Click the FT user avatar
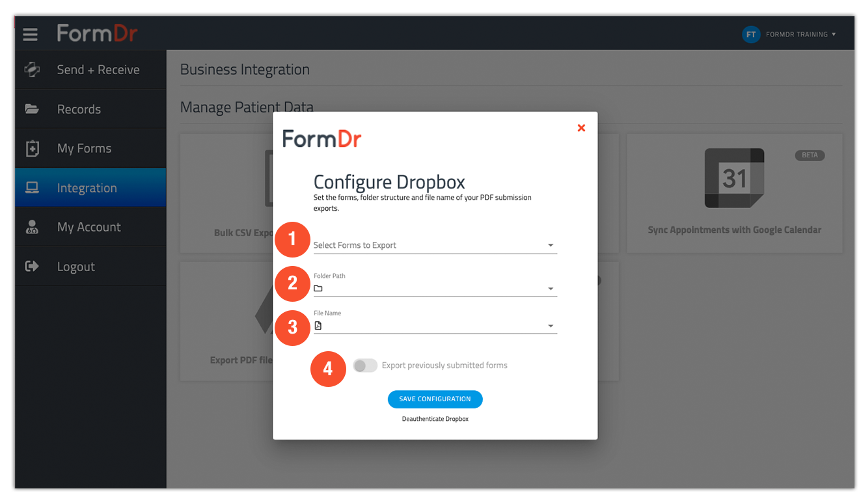Screen dimensions: 861x504 (x=751, y=34)
